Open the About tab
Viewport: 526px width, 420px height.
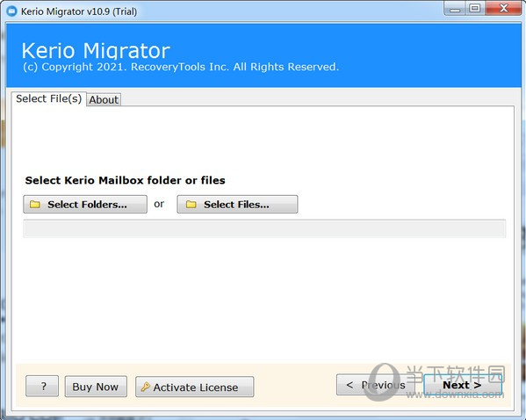click(x=104, y=99)
